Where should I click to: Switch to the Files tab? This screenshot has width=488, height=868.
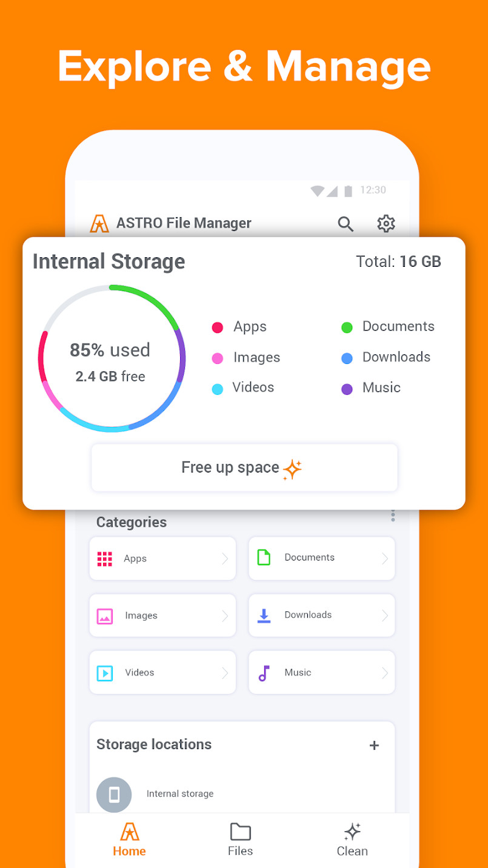tap(240, 839)
